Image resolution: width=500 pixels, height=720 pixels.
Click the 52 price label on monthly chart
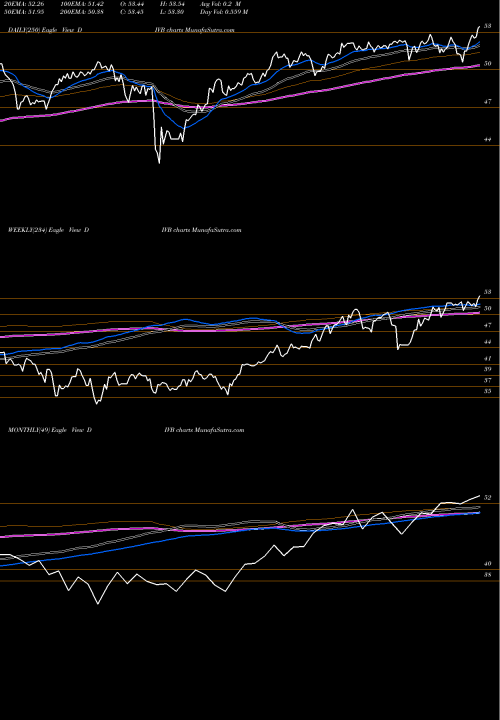488,498
